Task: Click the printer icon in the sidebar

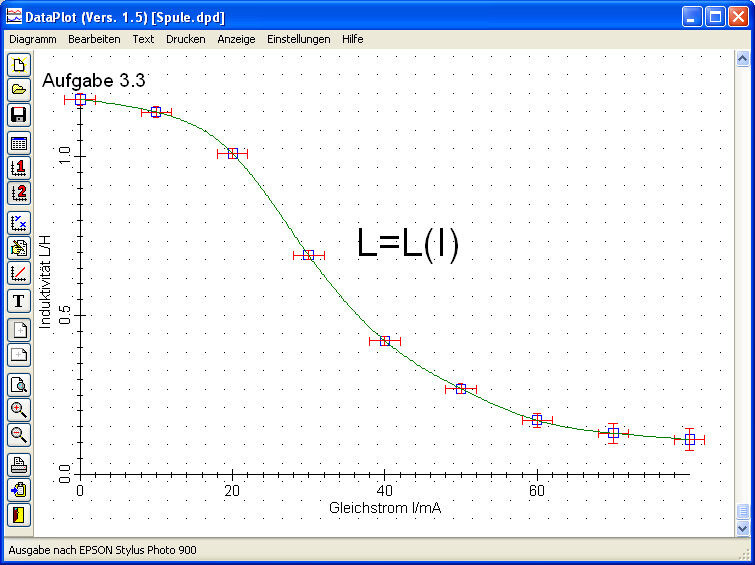Action: (x=19, y=465)
